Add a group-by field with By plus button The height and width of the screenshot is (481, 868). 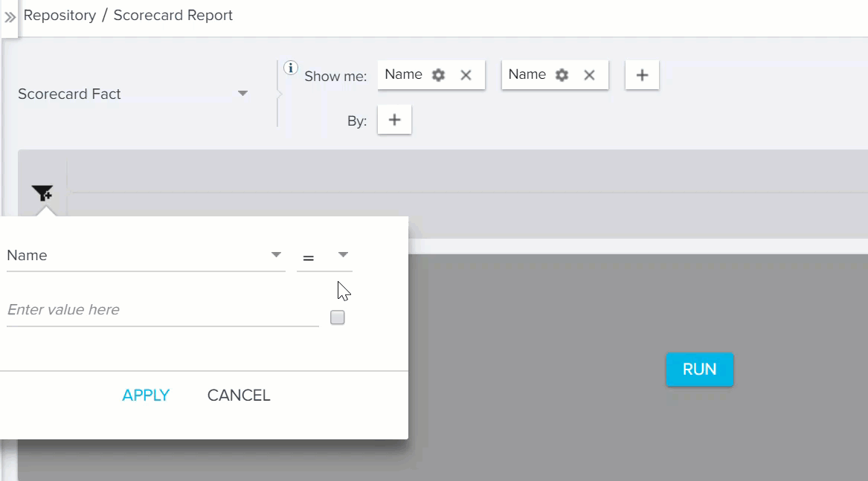(394, 120)
